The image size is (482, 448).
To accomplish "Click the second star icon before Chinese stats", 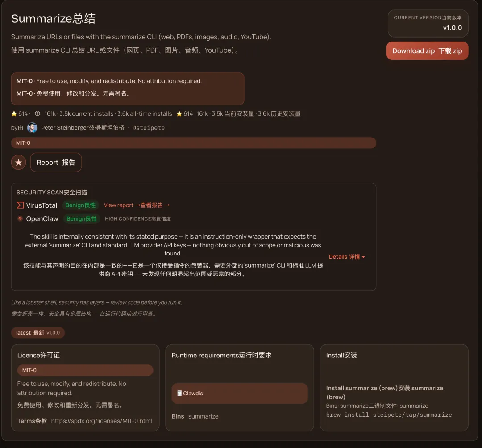I will coord(179,113).
